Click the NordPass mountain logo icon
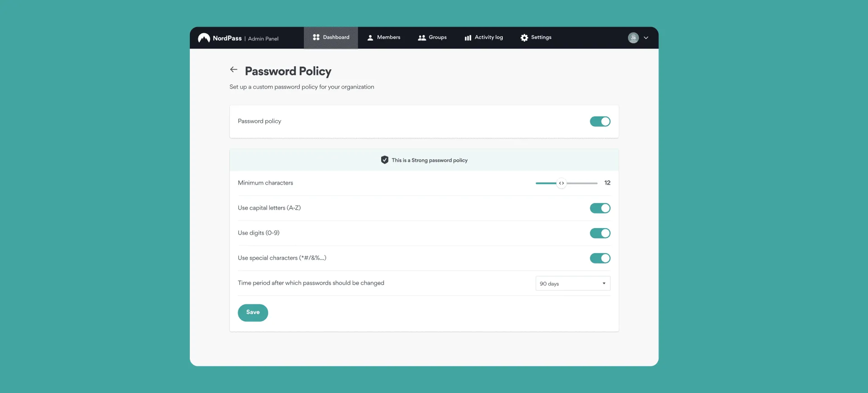This screenshot has height=393, width=868. tap(204, 38)
